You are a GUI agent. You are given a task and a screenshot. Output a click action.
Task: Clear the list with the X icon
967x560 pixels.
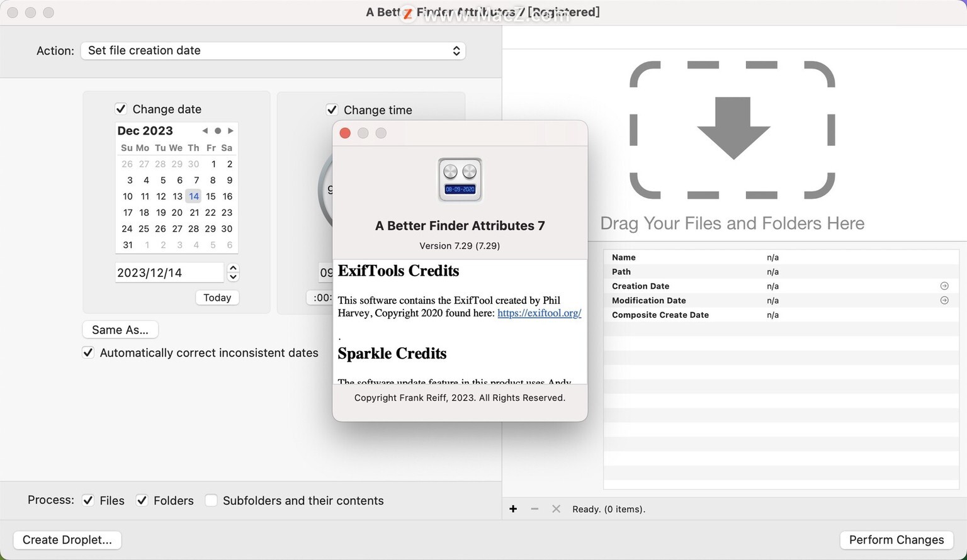556,509
